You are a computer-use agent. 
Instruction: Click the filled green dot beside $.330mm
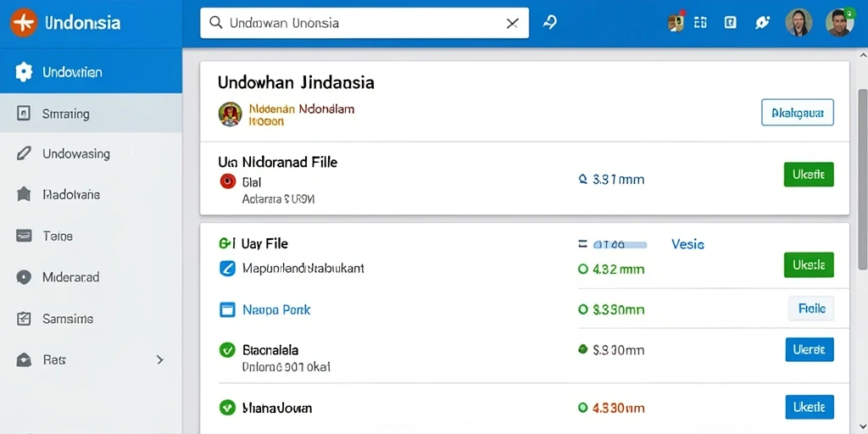coord(582,349)
